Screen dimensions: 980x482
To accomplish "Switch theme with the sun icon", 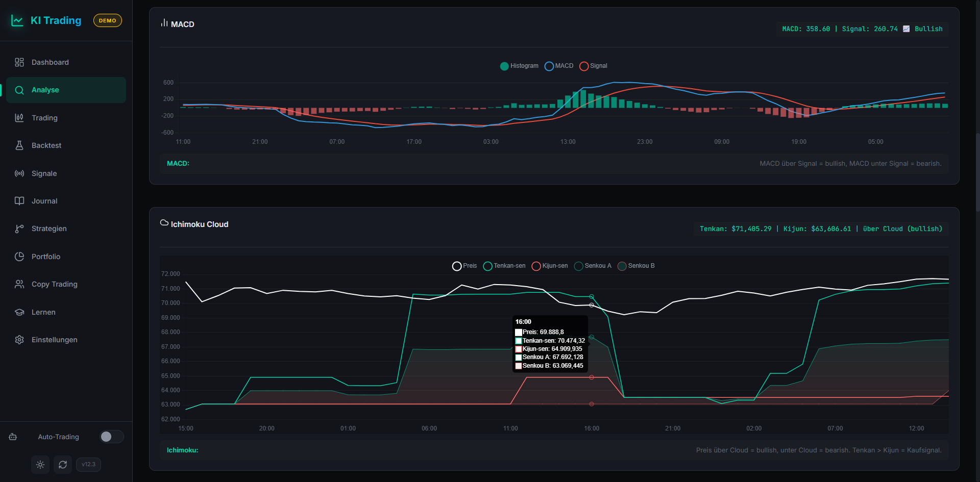I will 40,465.
